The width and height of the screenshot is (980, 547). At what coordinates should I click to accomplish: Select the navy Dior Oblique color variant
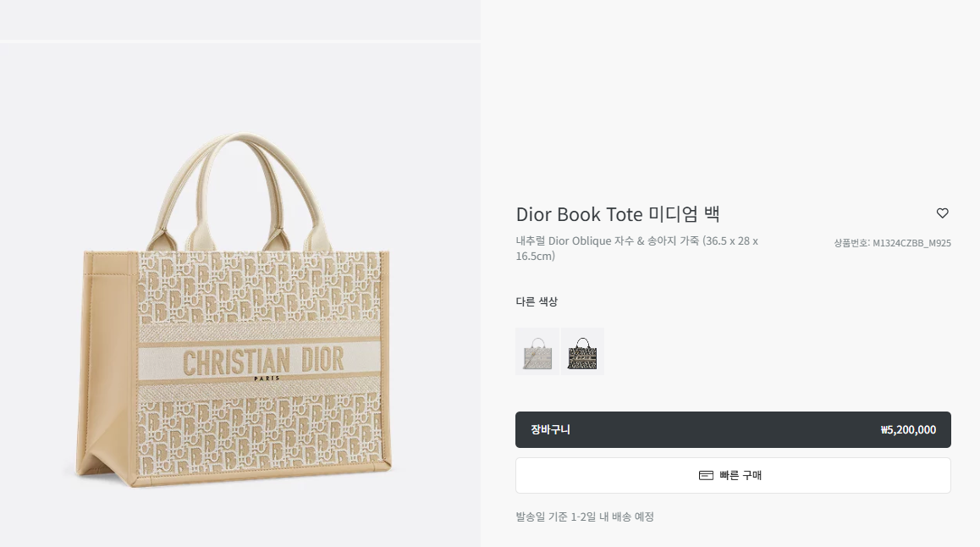coord(582,351)
